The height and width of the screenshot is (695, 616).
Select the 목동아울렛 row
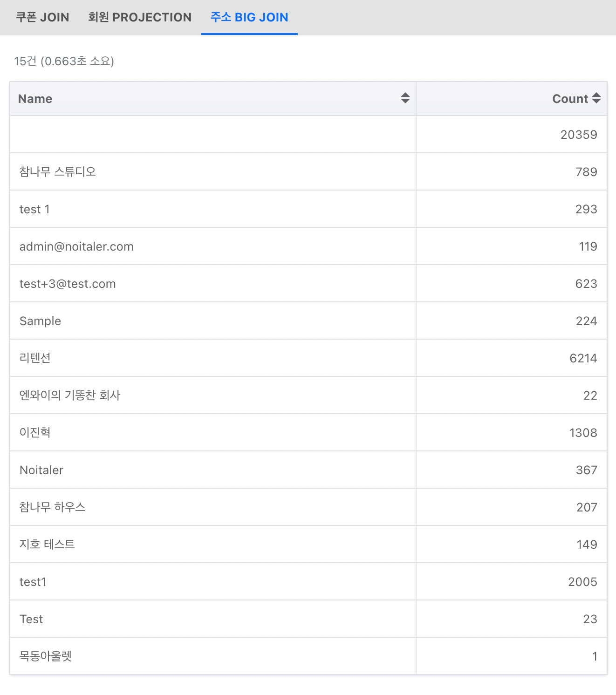coord(46,656)
